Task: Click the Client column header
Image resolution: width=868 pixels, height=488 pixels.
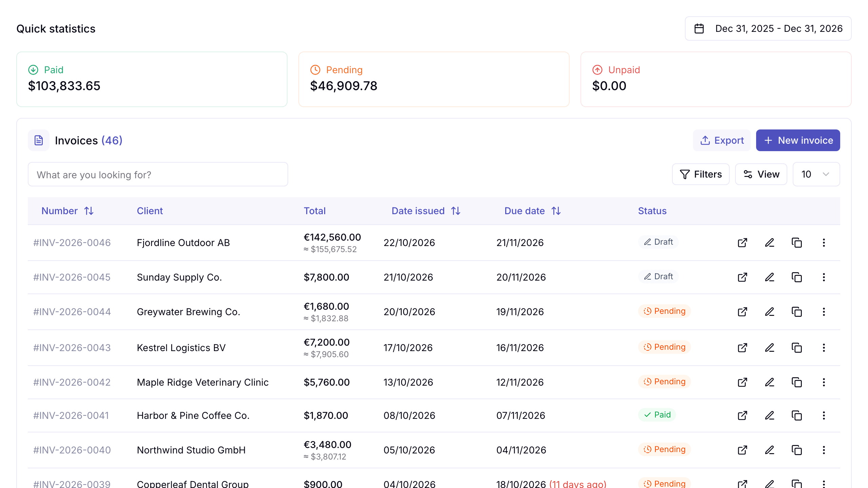Action: 150,211
